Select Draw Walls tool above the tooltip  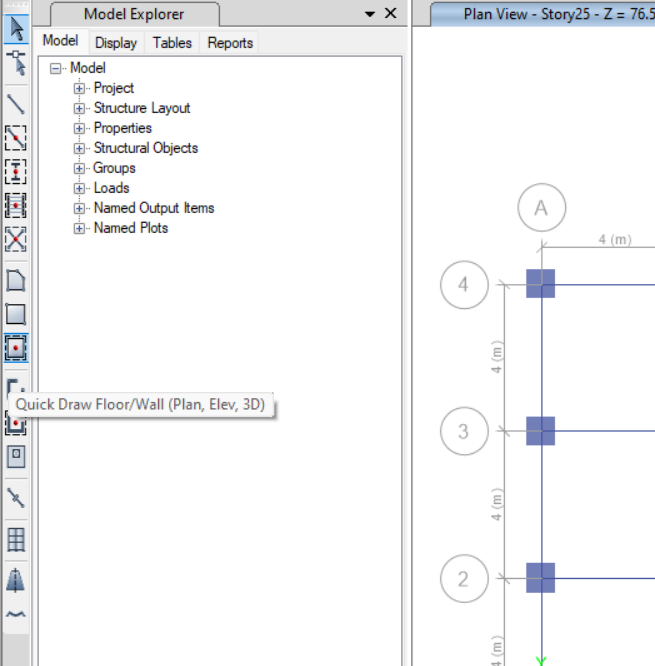16,386
